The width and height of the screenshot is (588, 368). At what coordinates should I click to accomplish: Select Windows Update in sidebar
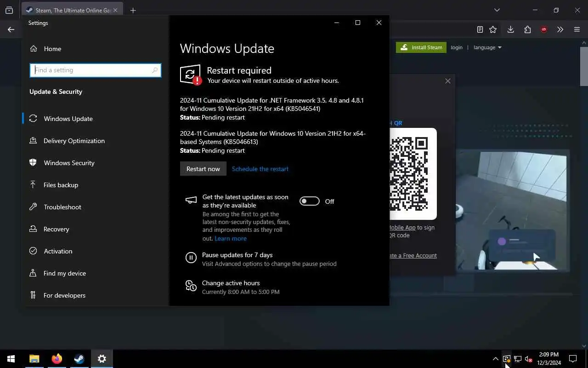(68, 119)
